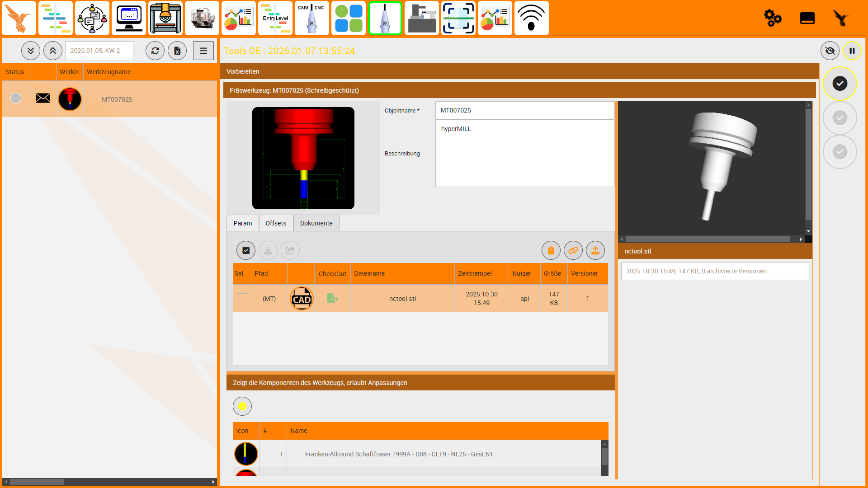Toggle the crossed-eye visibility button
The height and width of the screenshot is (488, 868).
coord(830,51)
